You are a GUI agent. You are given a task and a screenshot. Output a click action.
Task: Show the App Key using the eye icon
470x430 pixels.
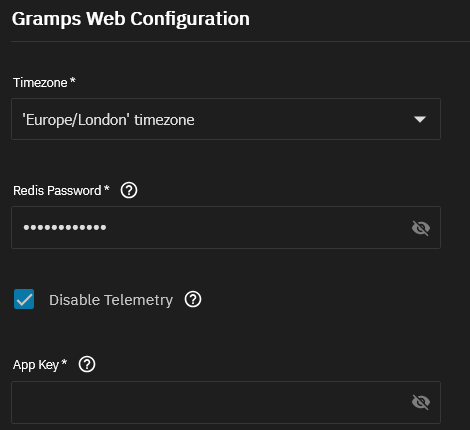pos(421,402)
